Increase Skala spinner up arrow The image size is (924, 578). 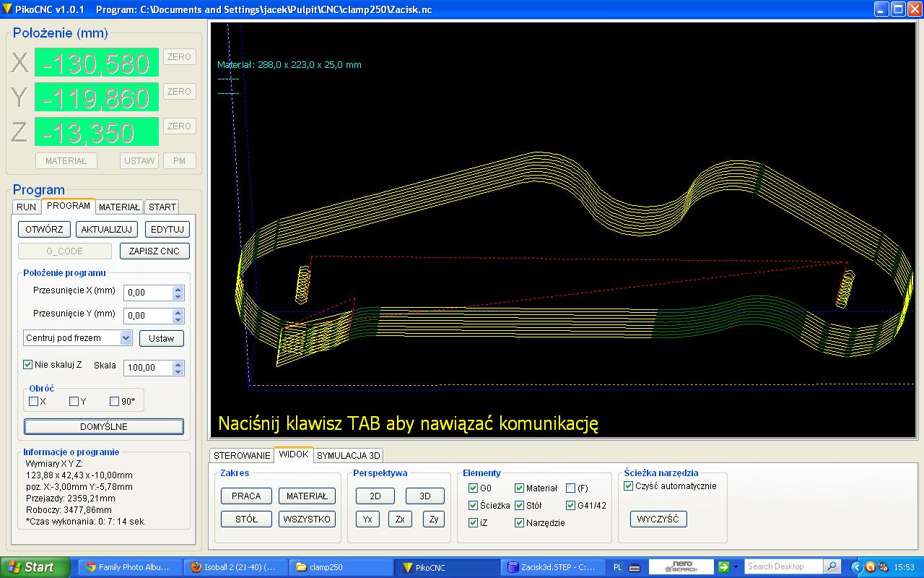click(x=178, y=364)
